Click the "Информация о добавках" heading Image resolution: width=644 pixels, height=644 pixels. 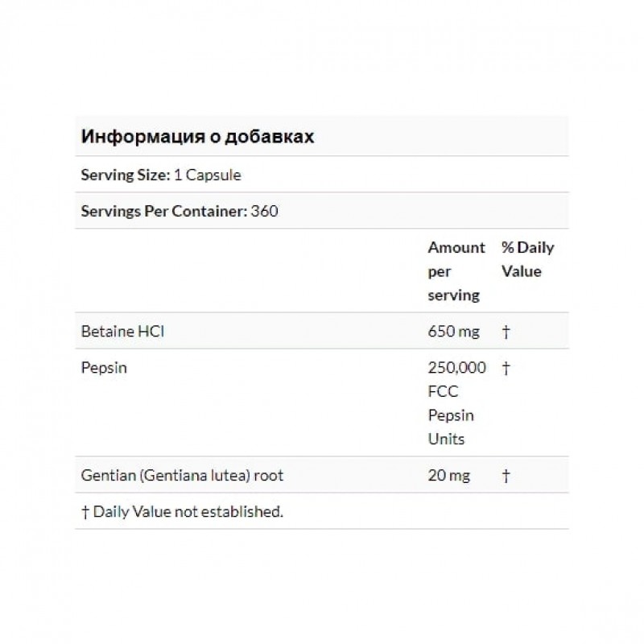click(x=197, y=136)
